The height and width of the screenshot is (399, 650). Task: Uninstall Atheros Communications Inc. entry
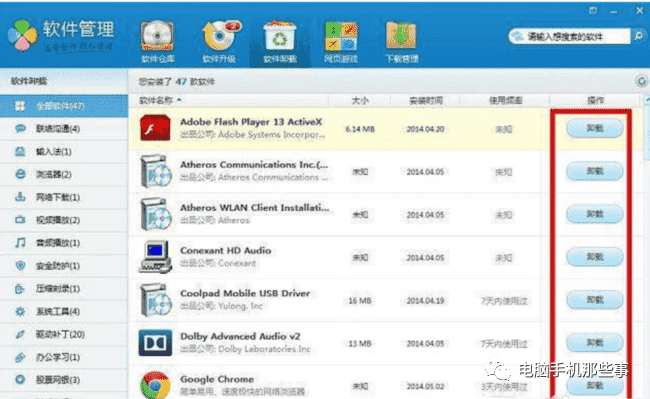(594, 171)
